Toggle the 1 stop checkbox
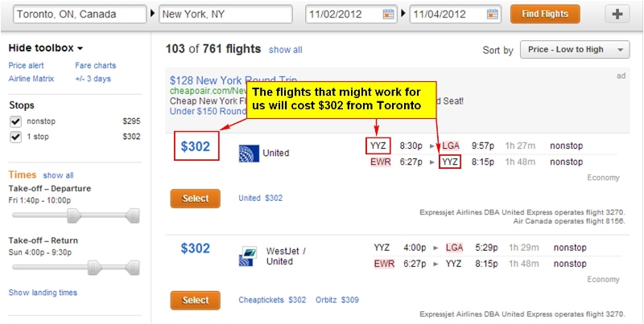This screenshot has height=324, width=644. [x=15, y=137]
